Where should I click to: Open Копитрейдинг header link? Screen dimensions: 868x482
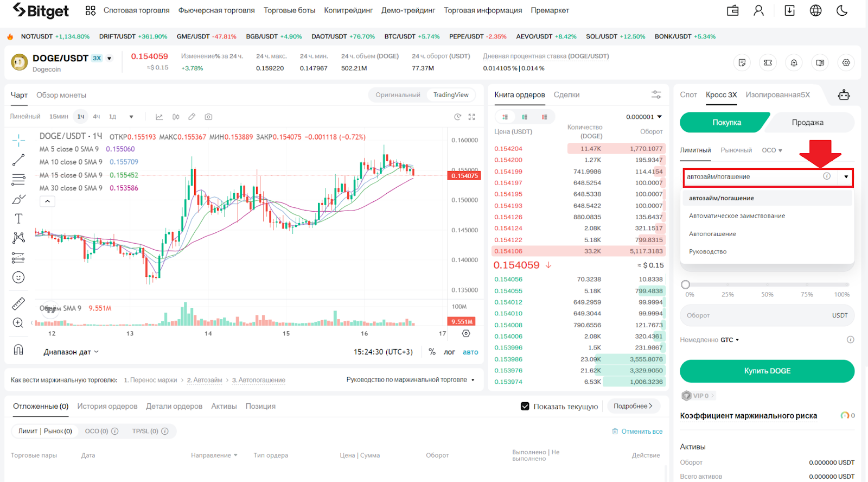pos(348,10)
